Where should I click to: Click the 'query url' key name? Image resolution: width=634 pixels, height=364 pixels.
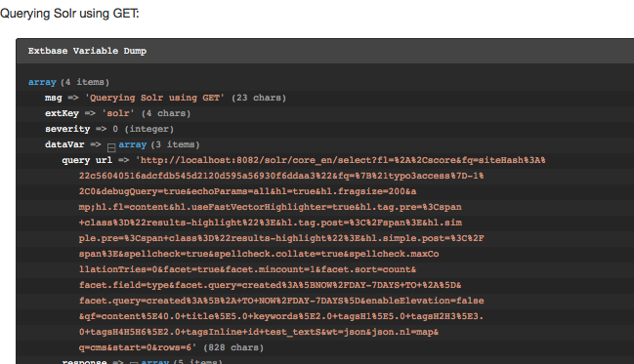coord(87,160)
